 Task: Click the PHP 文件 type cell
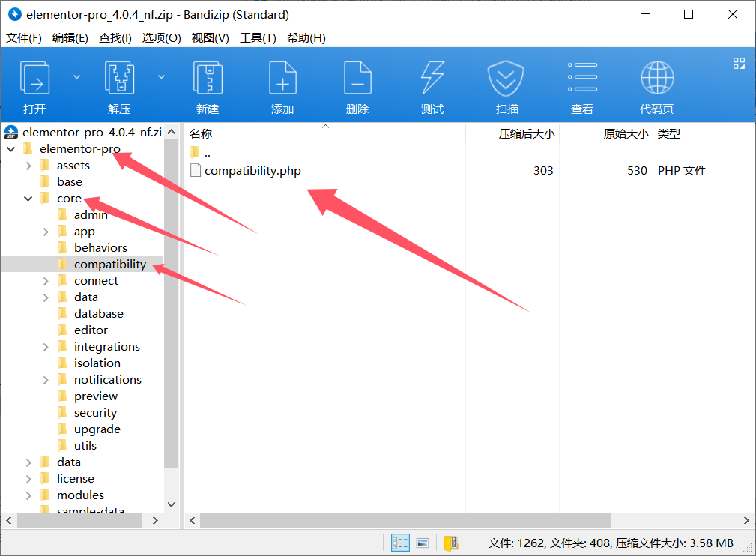coord(682,170)
